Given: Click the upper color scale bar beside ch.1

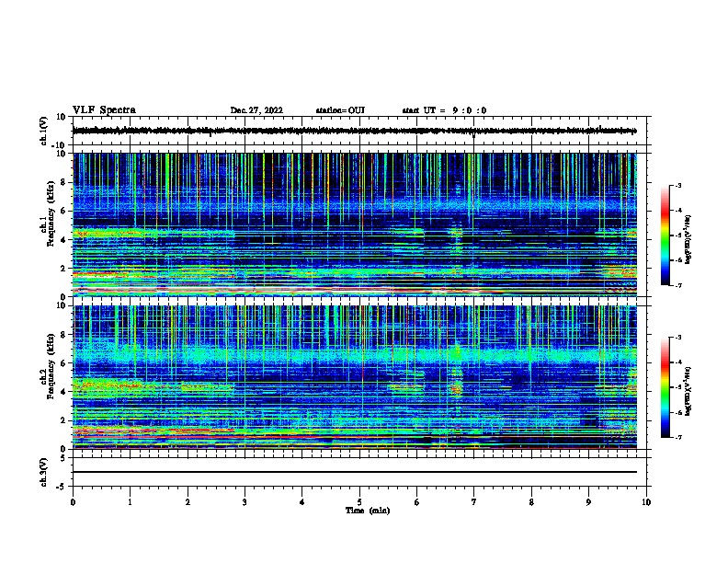Looking at the screenshot, I should tap(665, 236).
